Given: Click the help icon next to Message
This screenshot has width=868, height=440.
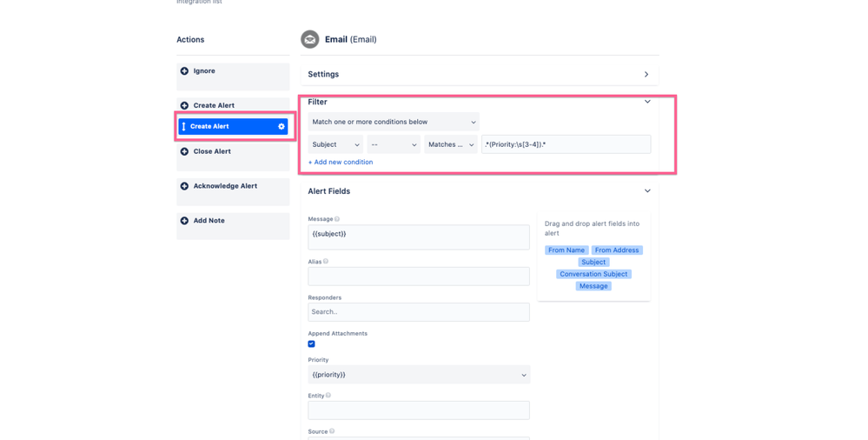Looking at the screenshot, I should click(337, 219).
